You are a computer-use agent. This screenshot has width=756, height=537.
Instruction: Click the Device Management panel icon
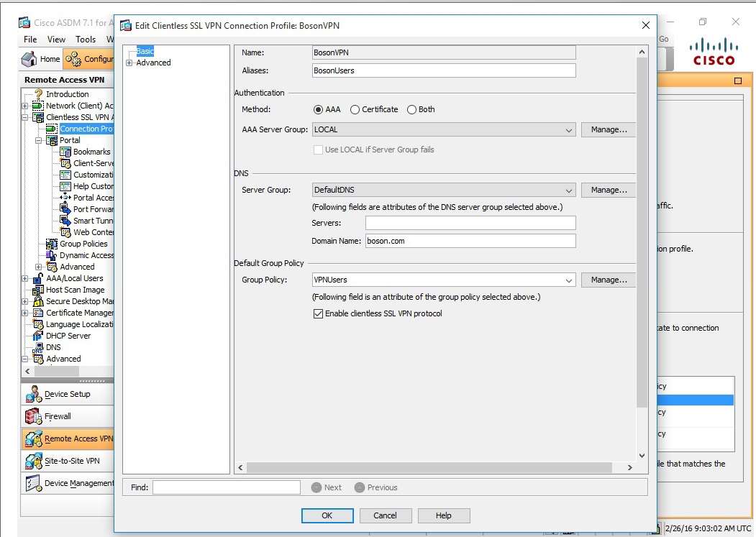(x=33, y=483)
